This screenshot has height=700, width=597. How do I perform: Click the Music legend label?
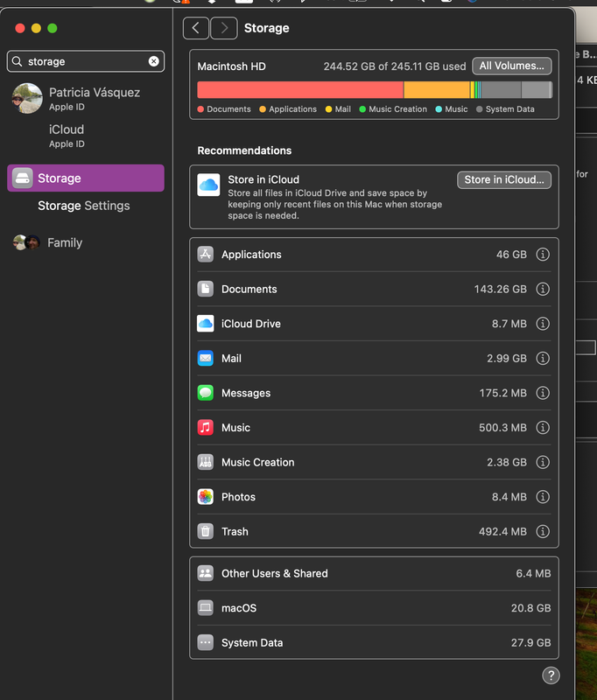point(456,109)
